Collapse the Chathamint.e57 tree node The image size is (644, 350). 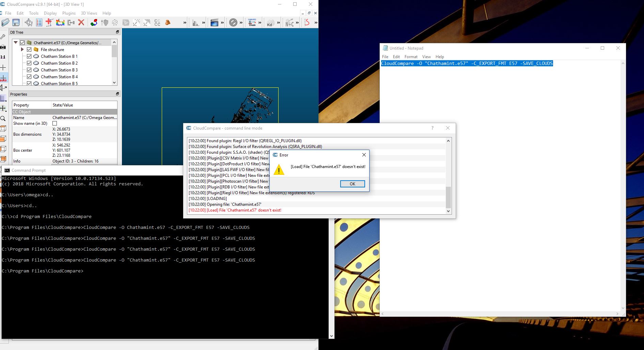tap(16, 43)
